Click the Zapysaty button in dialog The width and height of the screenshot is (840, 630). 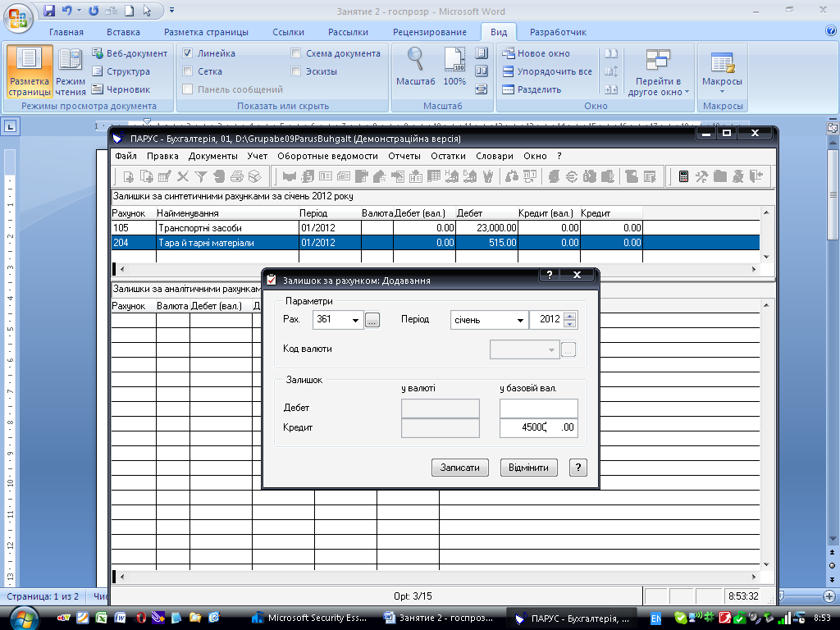(459, 467)
